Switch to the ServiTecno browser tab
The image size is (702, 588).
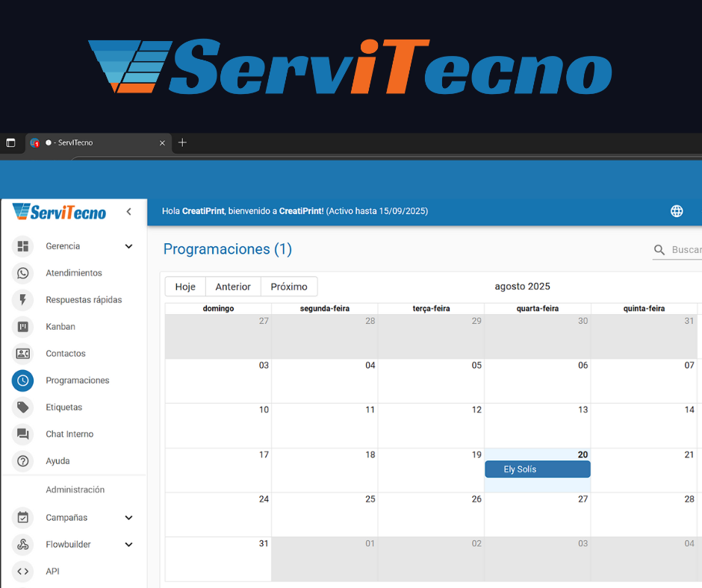[90, 143]
